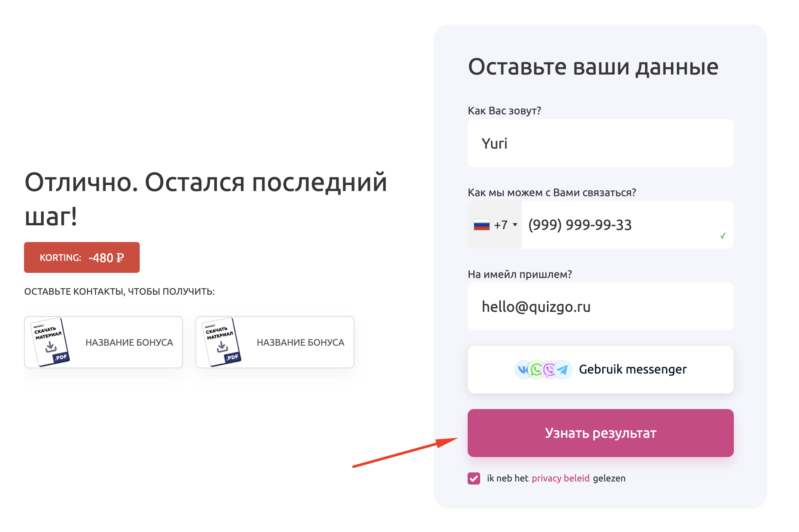Open the privacy beleid link
The image size is (799, 532).
click(561, 478)
